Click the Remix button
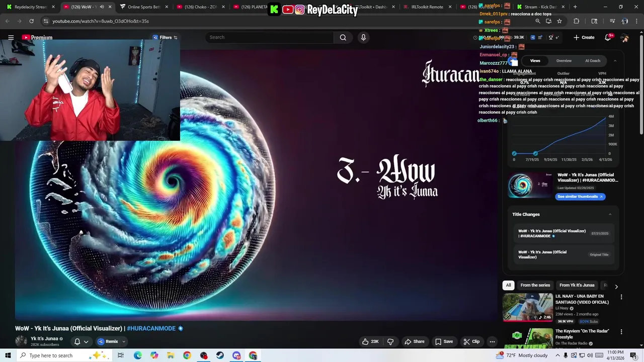 (x=109, y=341)
